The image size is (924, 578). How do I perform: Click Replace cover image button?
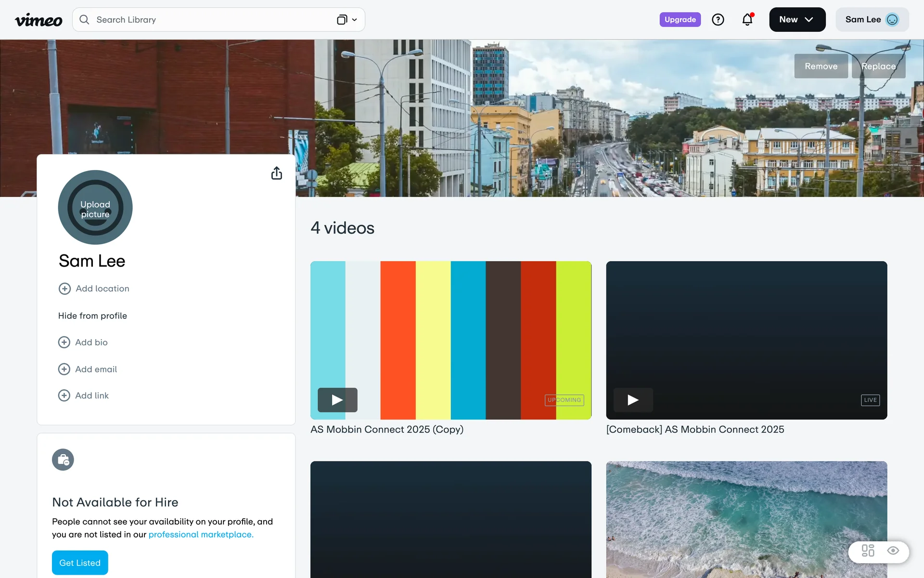click(878, 66)
